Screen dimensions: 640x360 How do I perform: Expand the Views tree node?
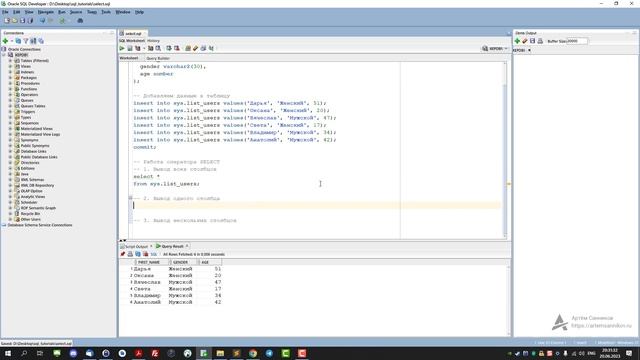[11, 66]
